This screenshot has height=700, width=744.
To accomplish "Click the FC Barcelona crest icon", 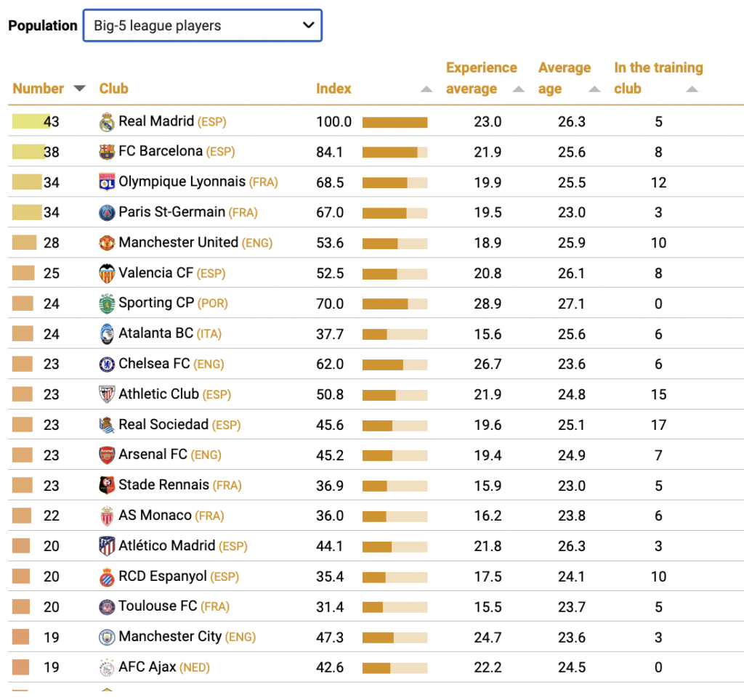I will 107,152.
